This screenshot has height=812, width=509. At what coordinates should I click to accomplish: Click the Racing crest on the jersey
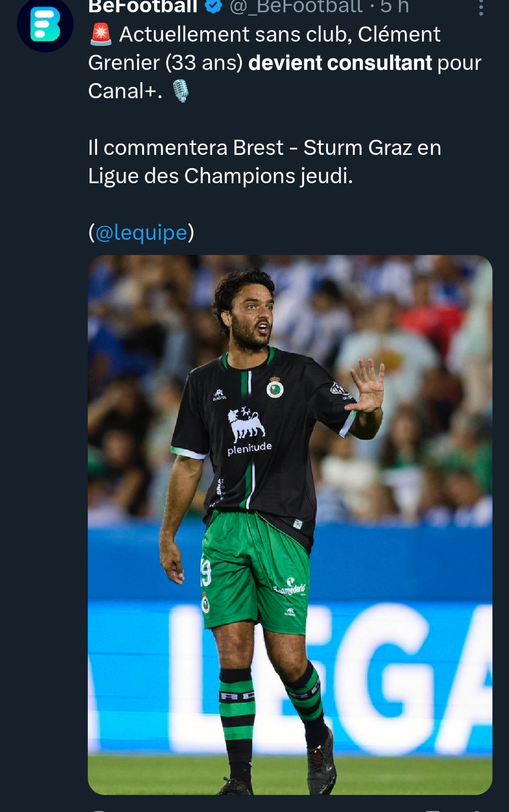tap(275, 387)
